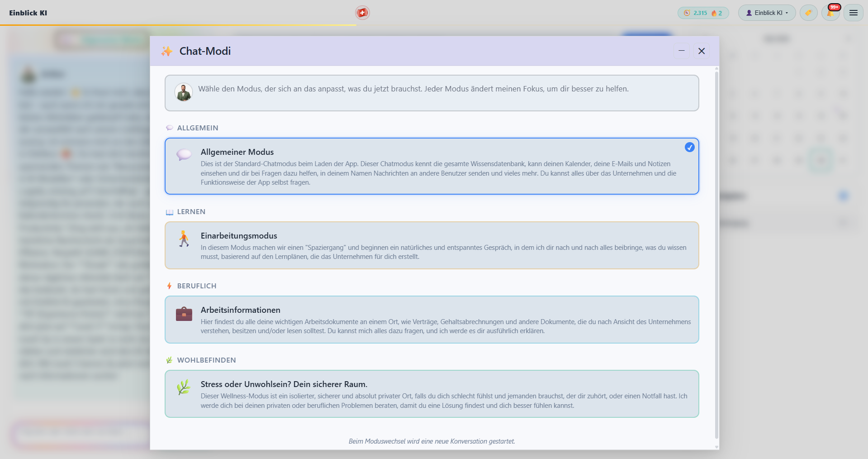Close the Chat-Modi dialog

[702, 51]
